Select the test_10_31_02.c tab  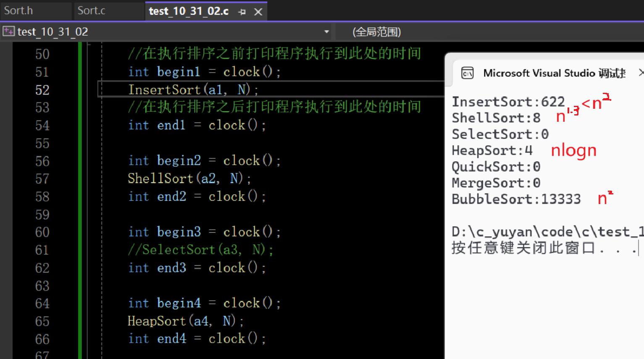click(189, 11)
